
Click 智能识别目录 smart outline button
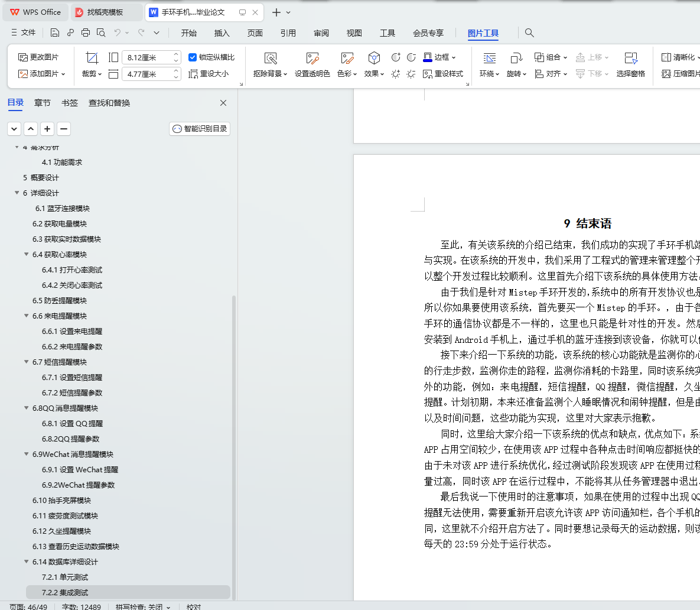(200, 129)
